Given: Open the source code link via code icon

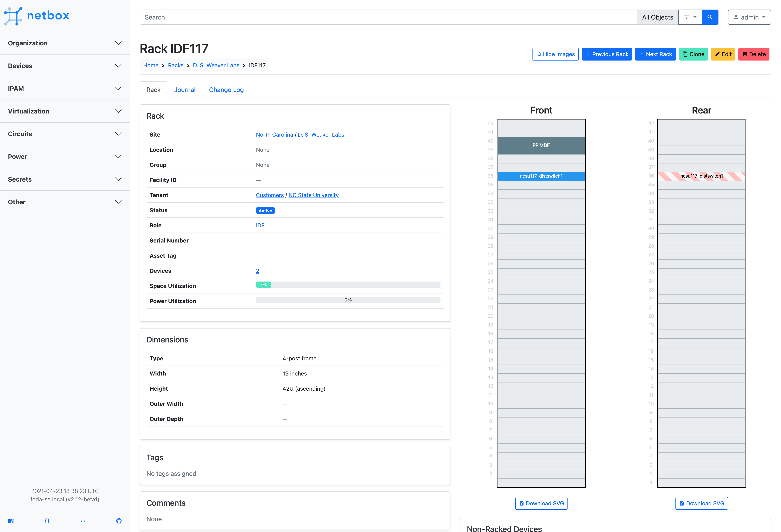Looking at the screenshot, I should click(83, 521).
